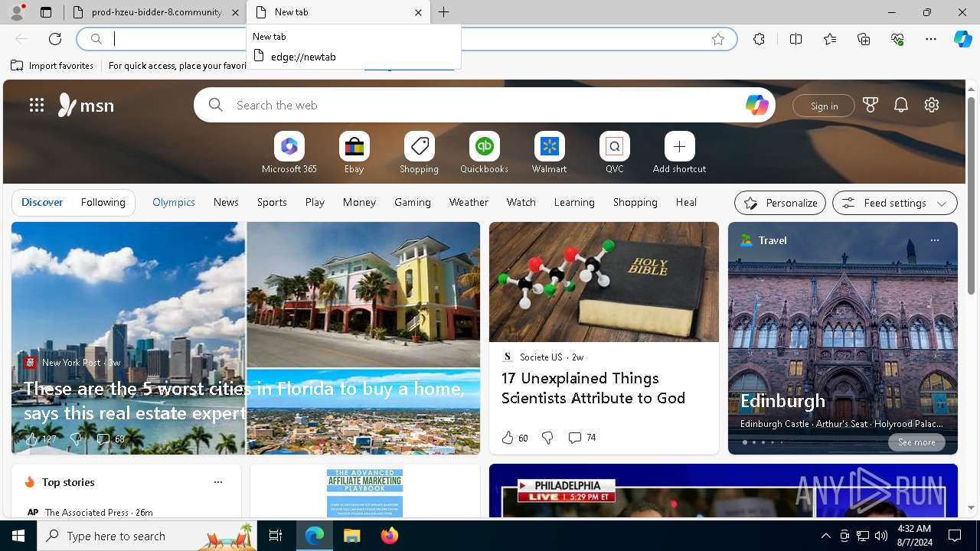The width and height of the screenshot is (980, 551).
Task: Open the Holy Bible article thumbnail
Action: pos(604,282)
